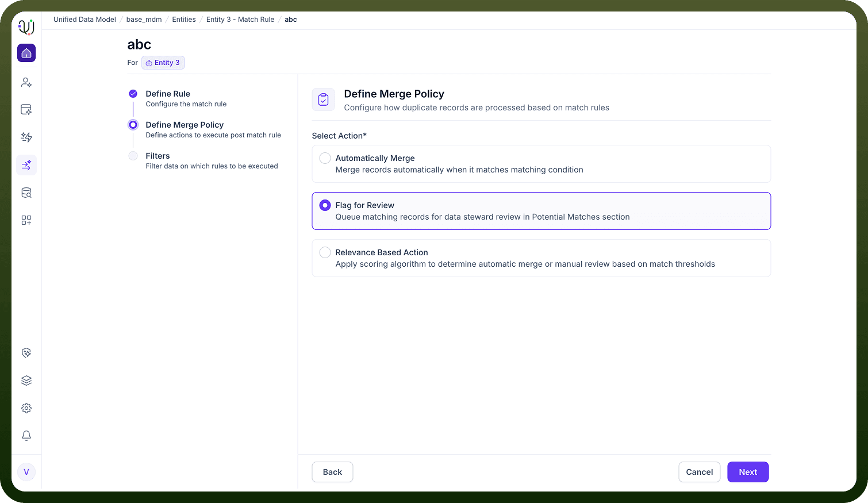868x503 pixels.
Task: Open the notifications bell icon
Action: click(26, 436)
